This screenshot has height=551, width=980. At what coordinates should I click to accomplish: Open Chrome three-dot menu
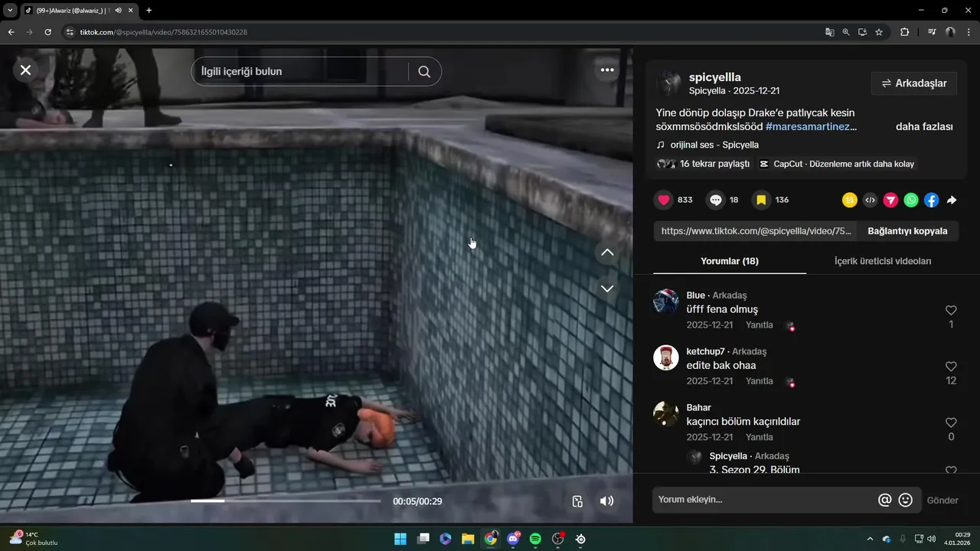[969, 32]
